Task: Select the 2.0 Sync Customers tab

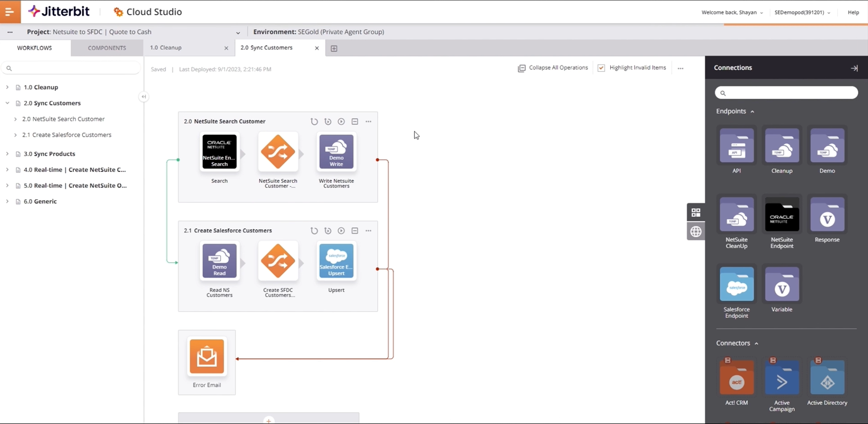Action: [x=266, y=48]
